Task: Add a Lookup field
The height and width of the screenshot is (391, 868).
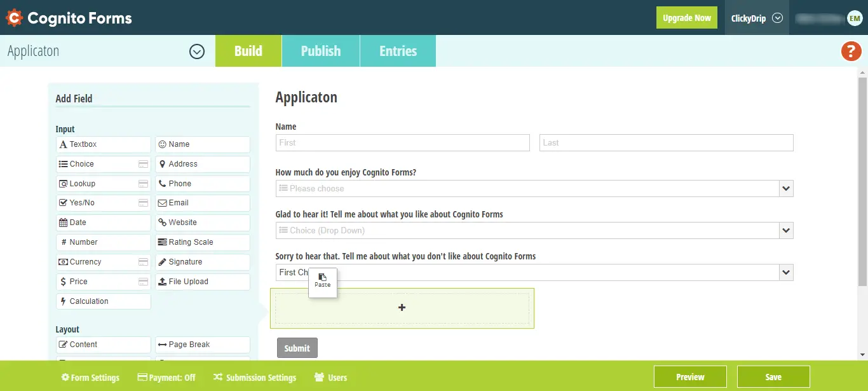Action: [104, 184]
